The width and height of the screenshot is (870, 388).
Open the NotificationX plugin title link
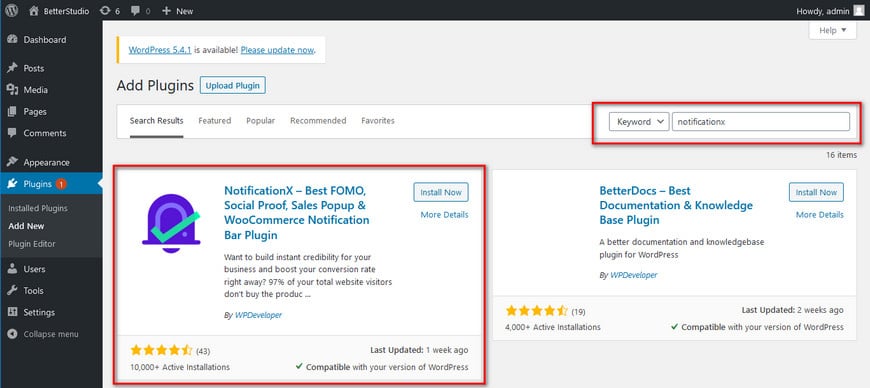point(297,213)
